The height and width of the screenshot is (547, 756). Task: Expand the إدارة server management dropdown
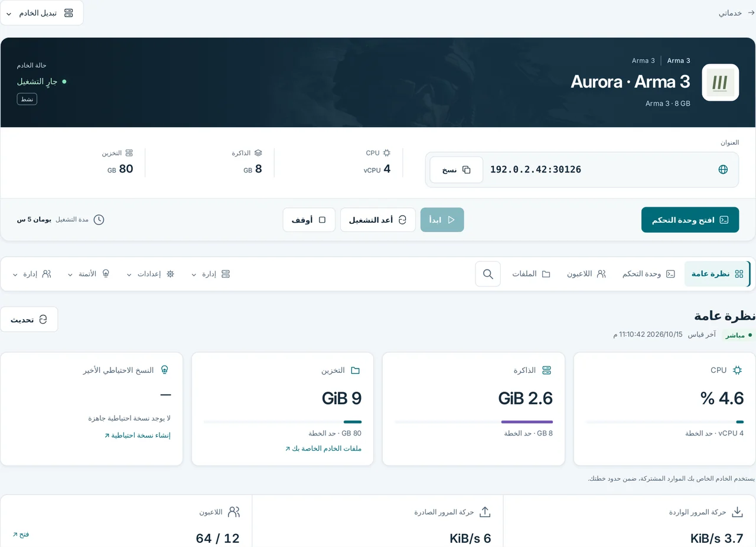(x=211, y=274)
